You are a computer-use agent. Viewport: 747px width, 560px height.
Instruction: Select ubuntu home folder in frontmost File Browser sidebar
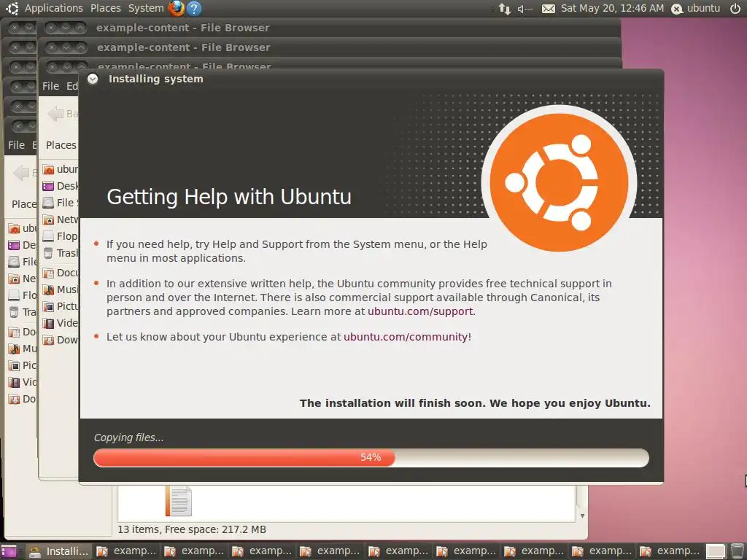pyautogui.click(x=60, y=169)
